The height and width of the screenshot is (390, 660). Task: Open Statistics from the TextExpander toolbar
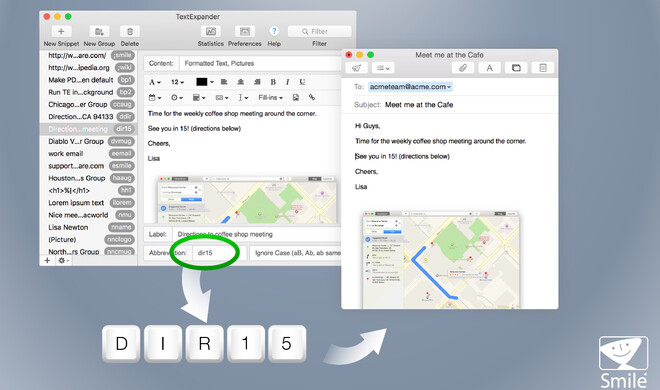pyautogui.click(x=211, y=32)
